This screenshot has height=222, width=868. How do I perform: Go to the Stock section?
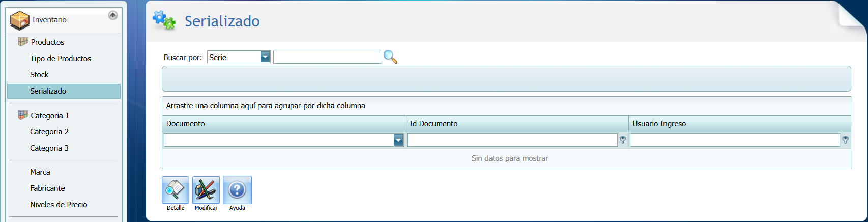click(39, 75)
